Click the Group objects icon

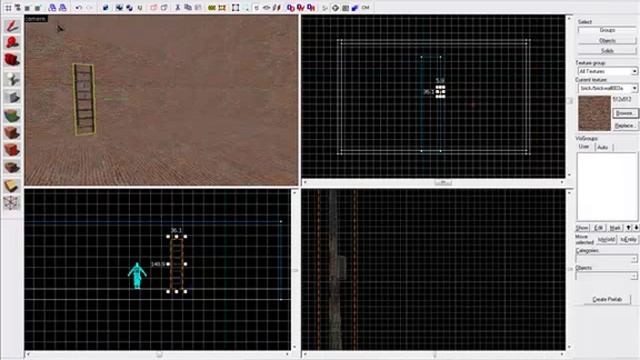(x=119, y=7)
